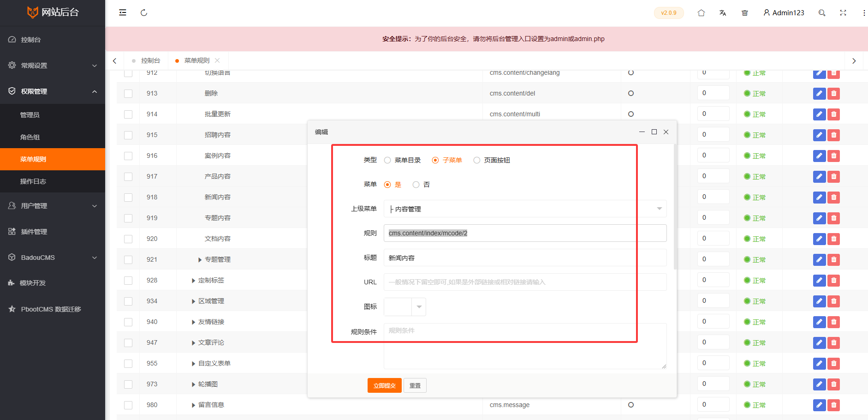The width and height of the screenshot is (868, 420).
Task: Switch to the 控制台 tab
Action: pos(150,60)
